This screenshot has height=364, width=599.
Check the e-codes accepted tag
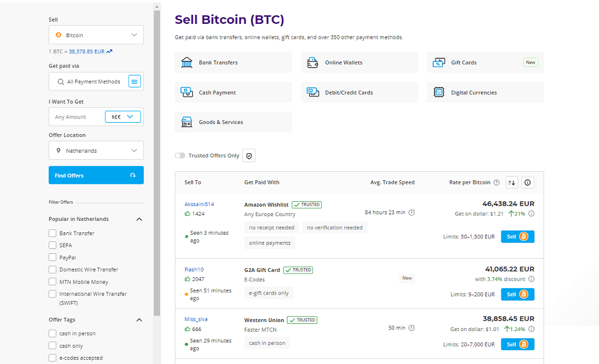(52, 357)
